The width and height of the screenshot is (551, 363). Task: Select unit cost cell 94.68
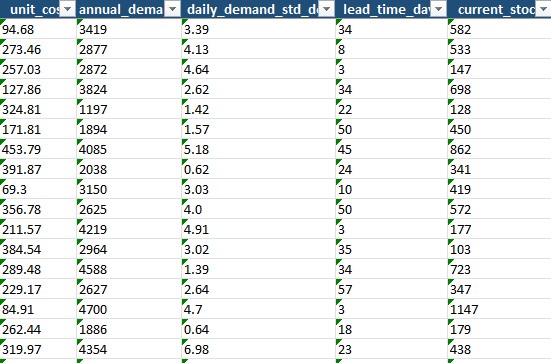point(38,29)
